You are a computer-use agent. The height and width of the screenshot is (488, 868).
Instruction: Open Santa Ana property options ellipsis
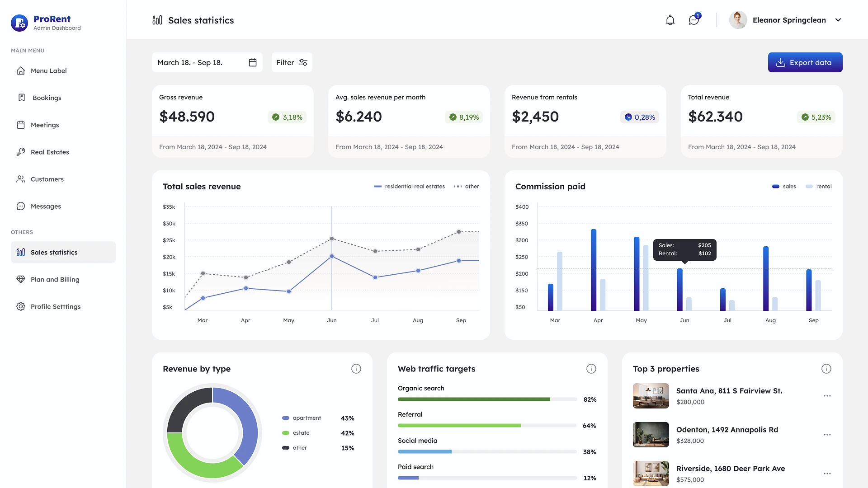pyautogui.click(x=827, y=396)
